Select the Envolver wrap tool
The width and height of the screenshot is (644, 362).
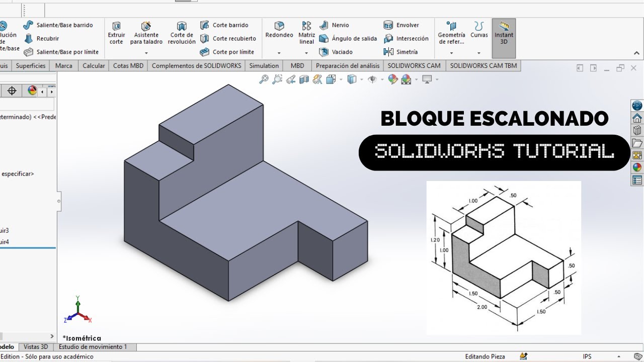[401, 25]
